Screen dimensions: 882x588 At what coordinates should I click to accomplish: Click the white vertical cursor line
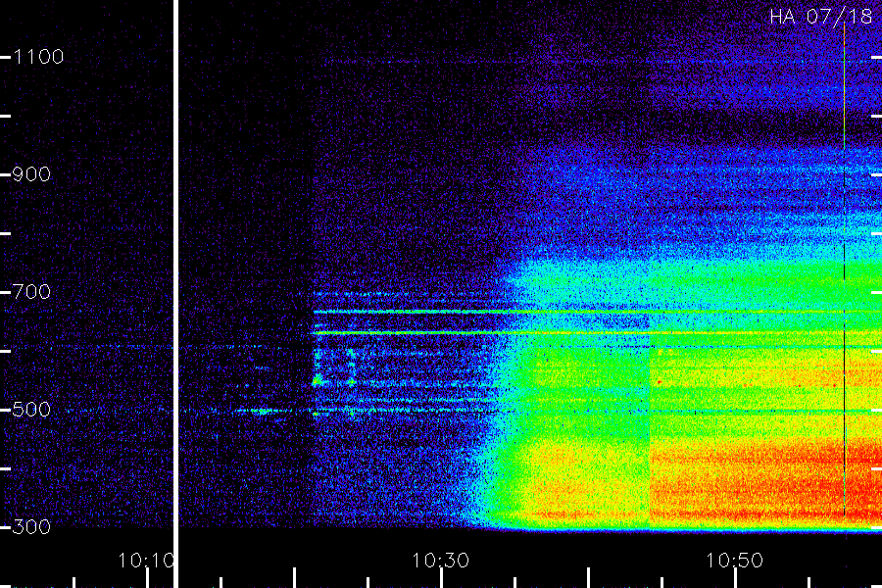[x=176, y=294]
